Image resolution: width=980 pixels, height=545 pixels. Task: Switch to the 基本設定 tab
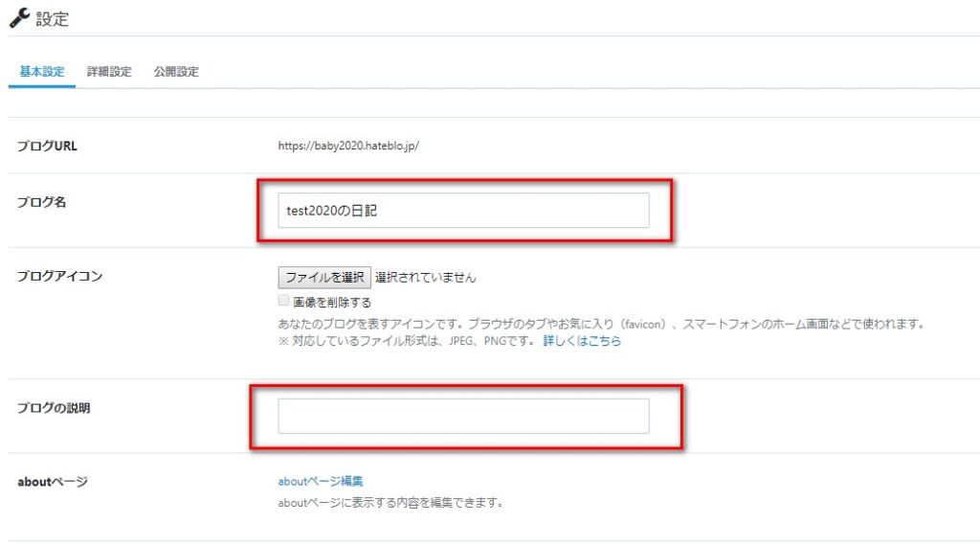[42, 71]
